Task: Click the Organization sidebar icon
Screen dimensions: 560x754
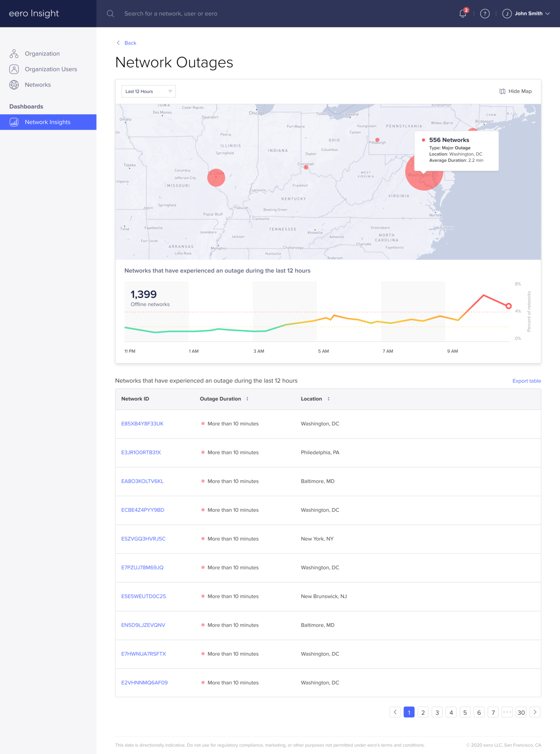Action: pos(14,54)
